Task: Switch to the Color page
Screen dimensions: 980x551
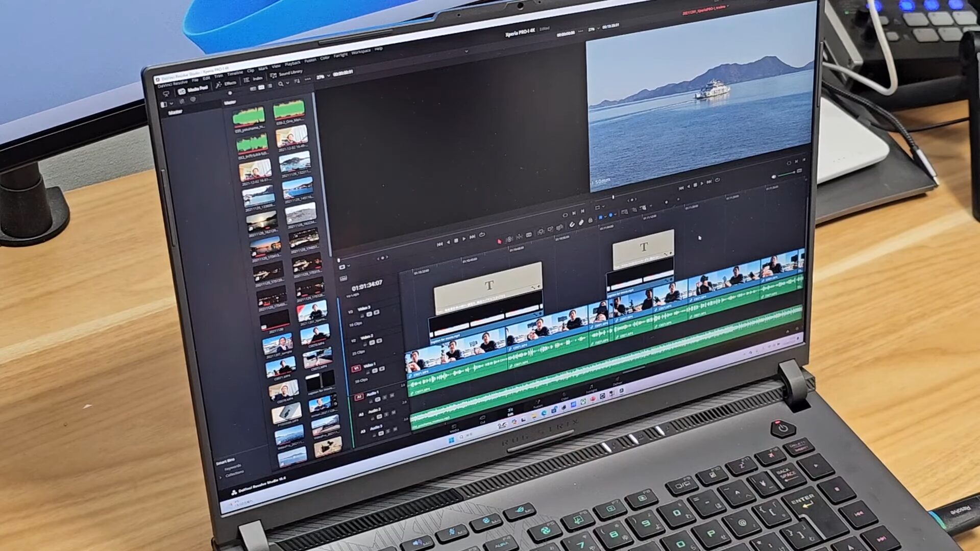Action: tap(565, 396)
